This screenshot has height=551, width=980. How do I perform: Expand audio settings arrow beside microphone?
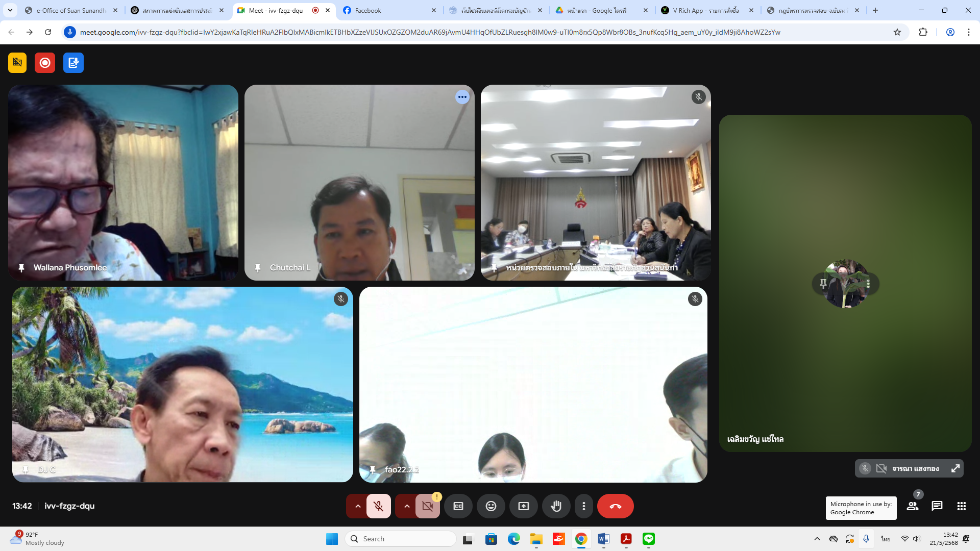point(358,506)
